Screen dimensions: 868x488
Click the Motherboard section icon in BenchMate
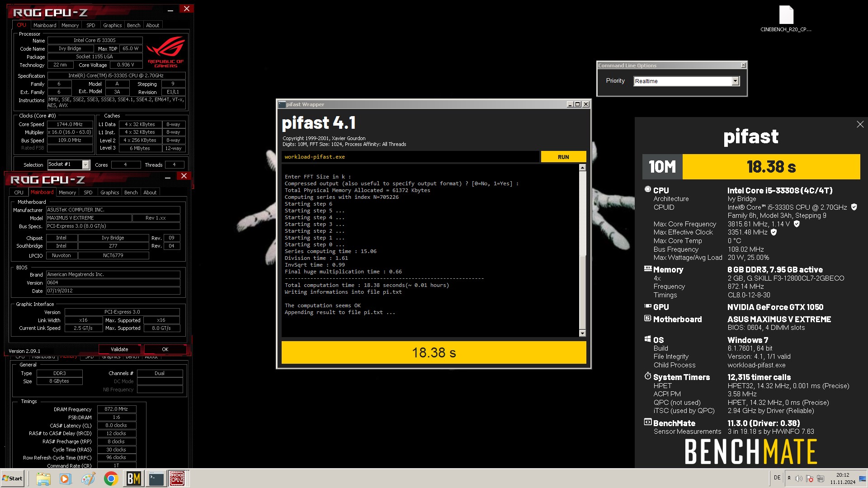[x=648, y=319]
